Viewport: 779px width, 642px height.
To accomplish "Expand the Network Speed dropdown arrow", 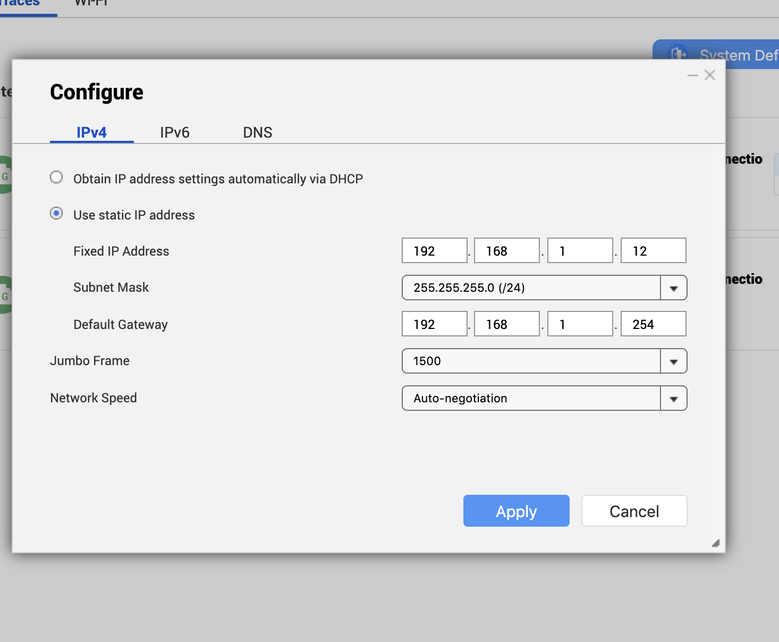I will point(674,399).
